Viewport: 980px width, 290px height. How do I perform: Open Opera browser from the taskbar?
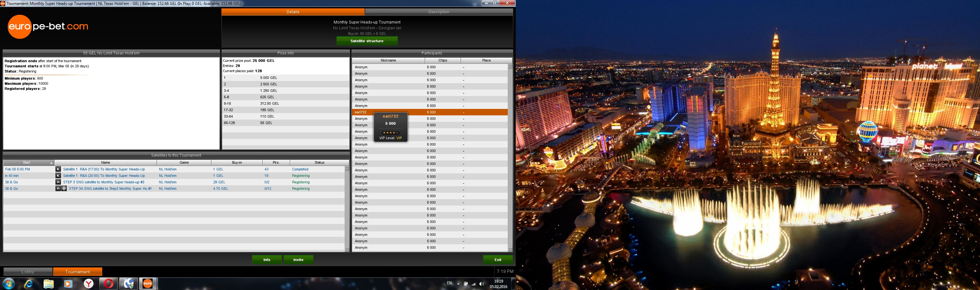(108, 284)
